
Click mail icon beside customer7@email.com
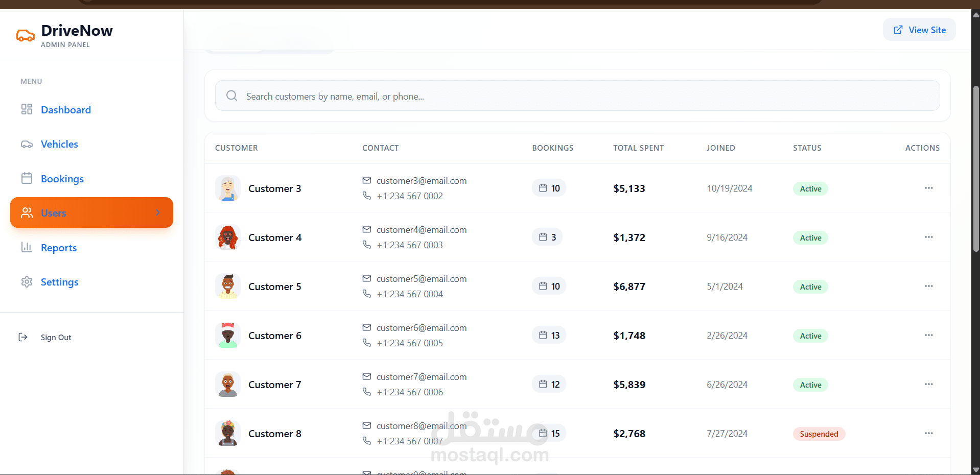click(x=366, y=376)
